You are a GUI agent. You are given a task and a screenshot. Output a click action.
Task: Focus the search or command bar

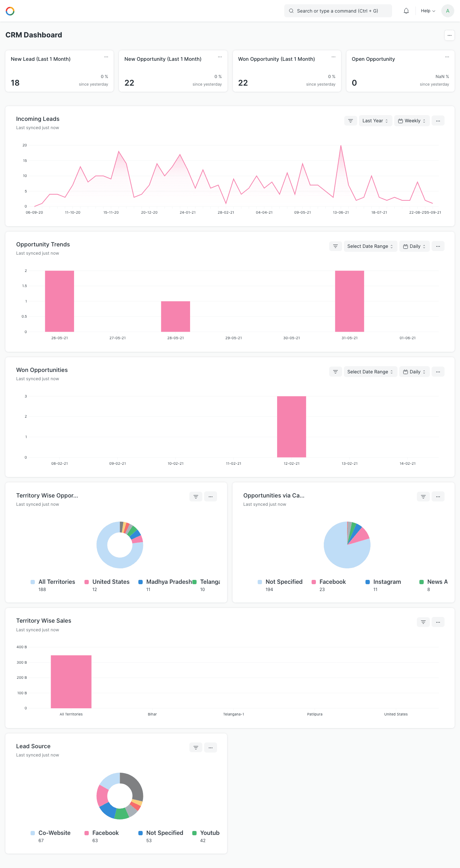pyautogui.click(x=338, y=11)
